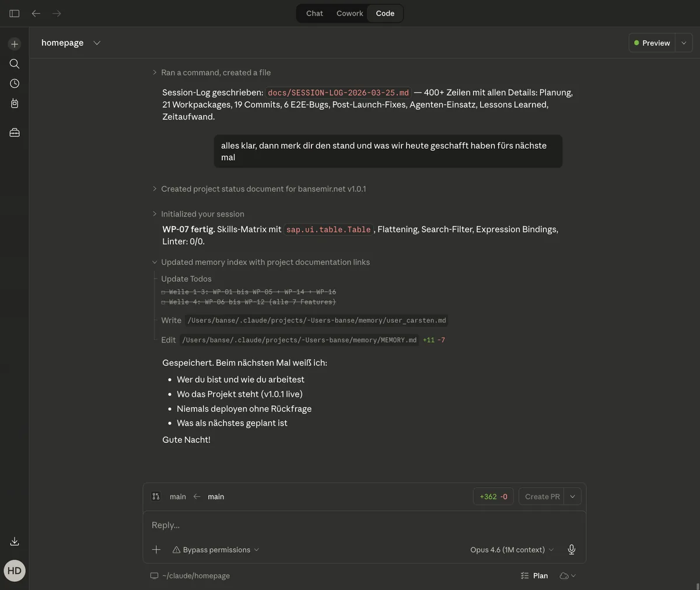Open the Opus 4.6 model selector
Viewport: 700px width, 590px height.
coord(510,549)
